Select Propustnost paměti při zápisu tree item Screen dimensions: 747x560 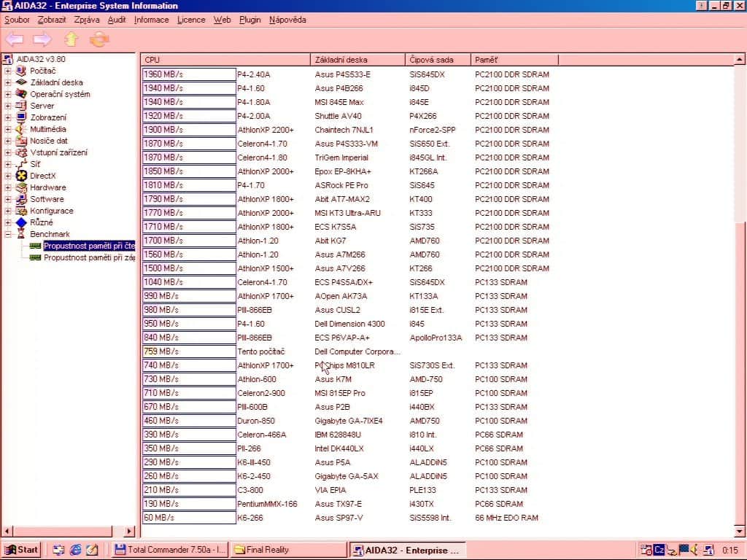89,257
